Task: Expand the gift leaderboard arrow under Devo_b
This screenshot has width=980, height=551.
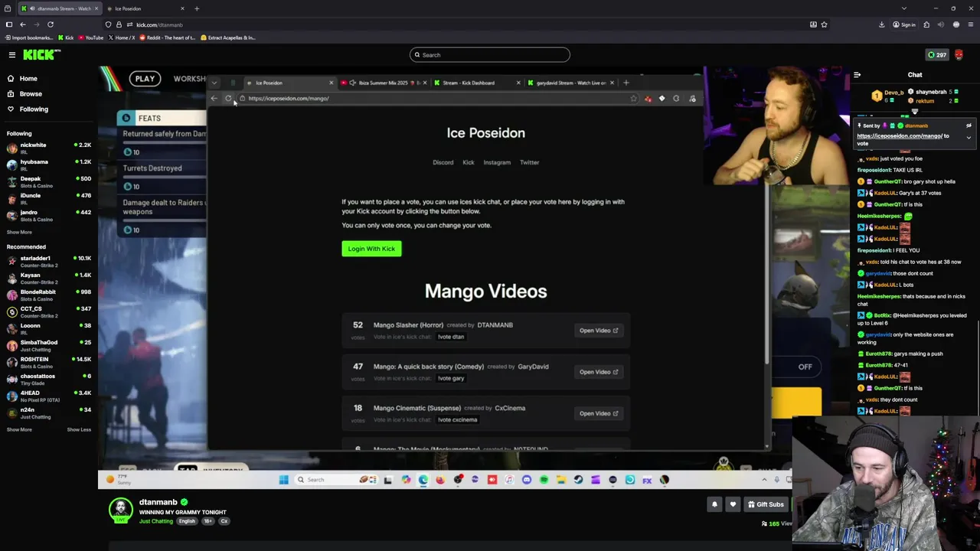Action: click(915, 112)
